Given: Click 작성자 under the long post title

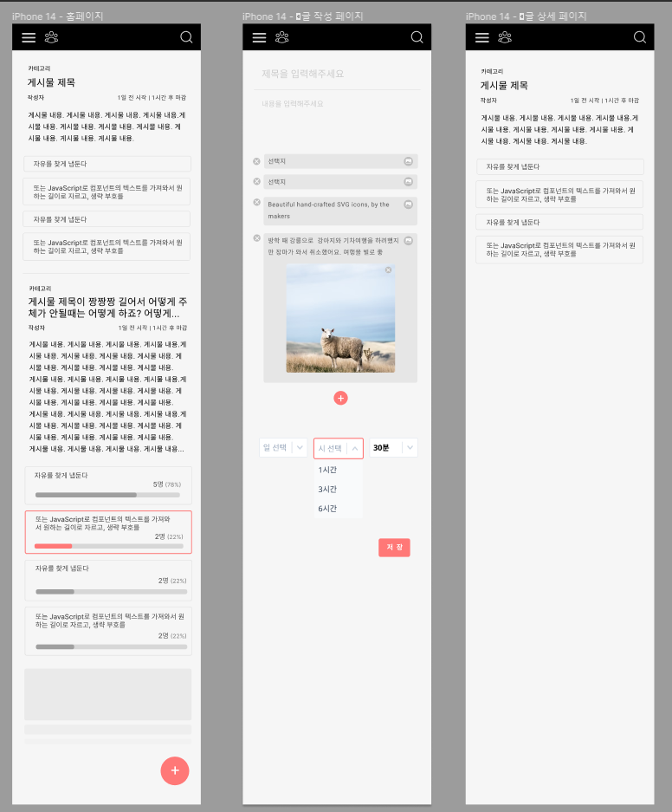Looking at the screenshot, I should point(36,328).
